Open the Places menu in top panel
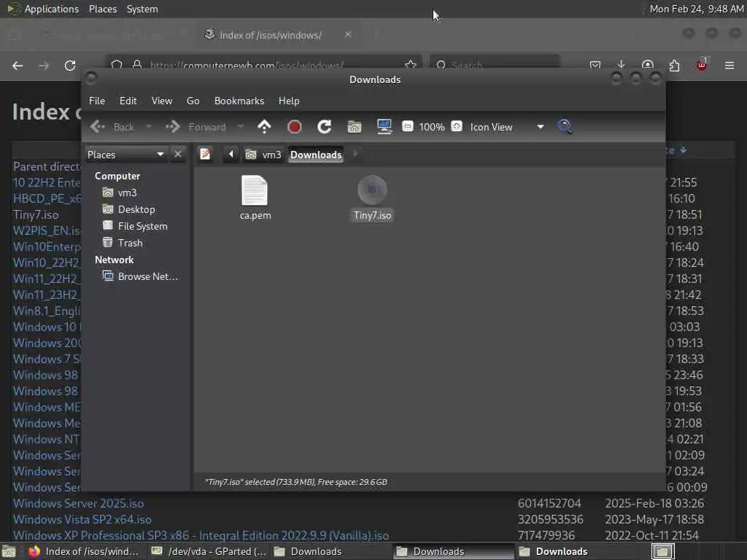The height and width of the screenshot is (560, 747). (103, 9)
